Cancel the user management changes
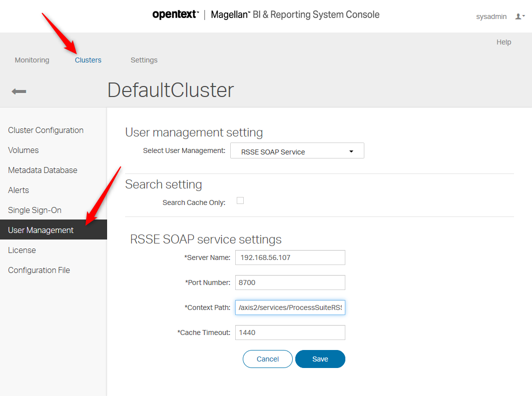532x396 pixels. coord(267,359)
